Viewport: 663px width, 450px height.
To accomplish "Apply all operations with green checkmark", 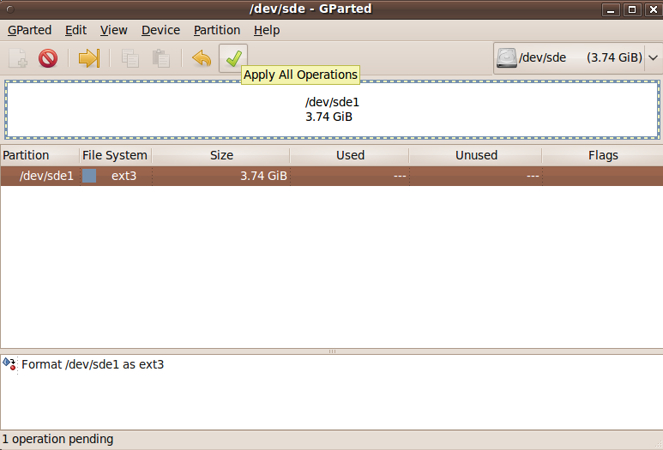I will 233,58.
